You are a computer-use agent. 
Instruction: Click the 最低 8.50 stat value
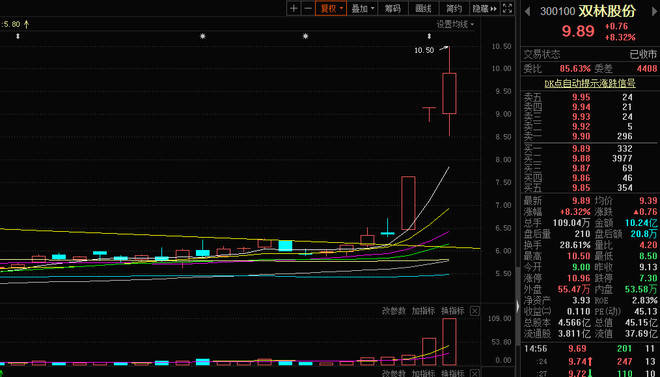648,256
